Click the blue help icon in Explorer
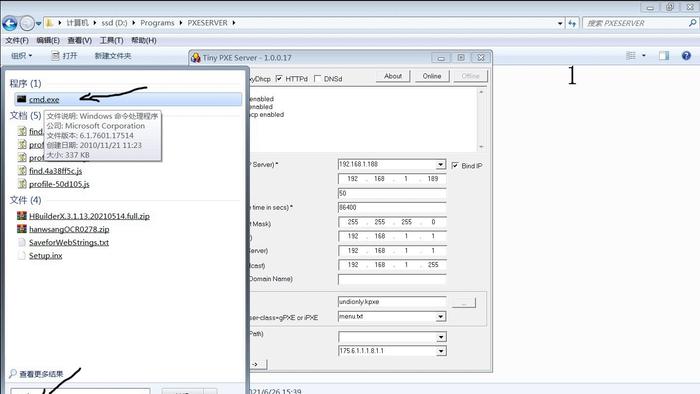 point(686,55)
